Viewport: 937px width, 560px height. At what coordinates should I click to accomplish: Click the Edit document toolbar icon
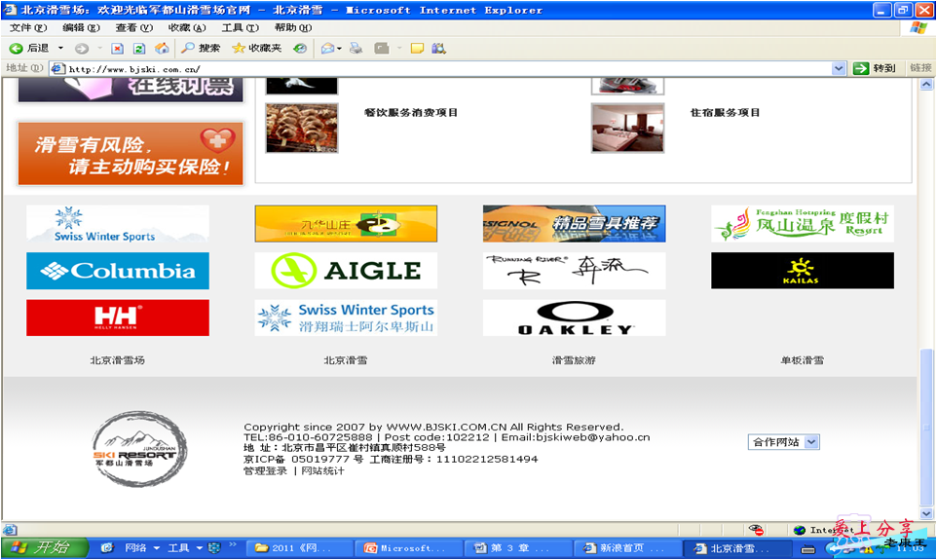point(382,49)
